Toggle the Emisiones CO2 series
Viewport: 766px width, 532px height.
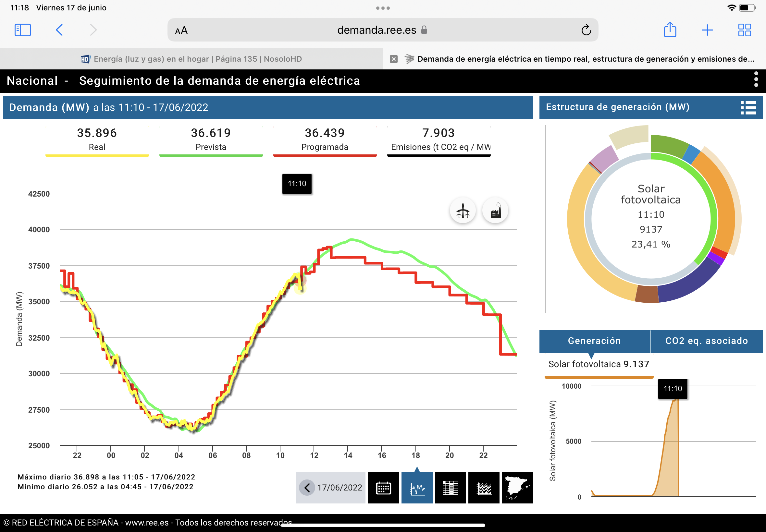pyautogui.click(x=439, y=141)
